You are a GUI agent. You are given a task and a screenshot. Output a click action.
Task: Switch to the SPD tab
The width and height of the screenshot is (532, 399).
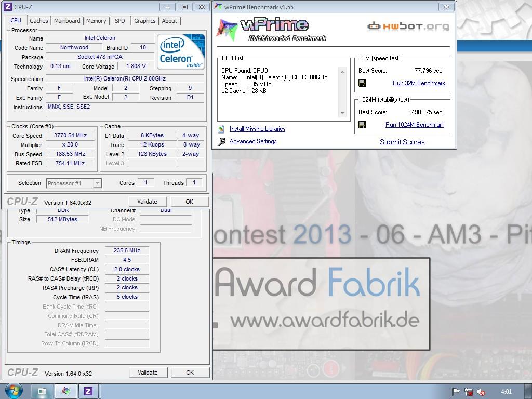pyautogui.click(x=120, y=21)
